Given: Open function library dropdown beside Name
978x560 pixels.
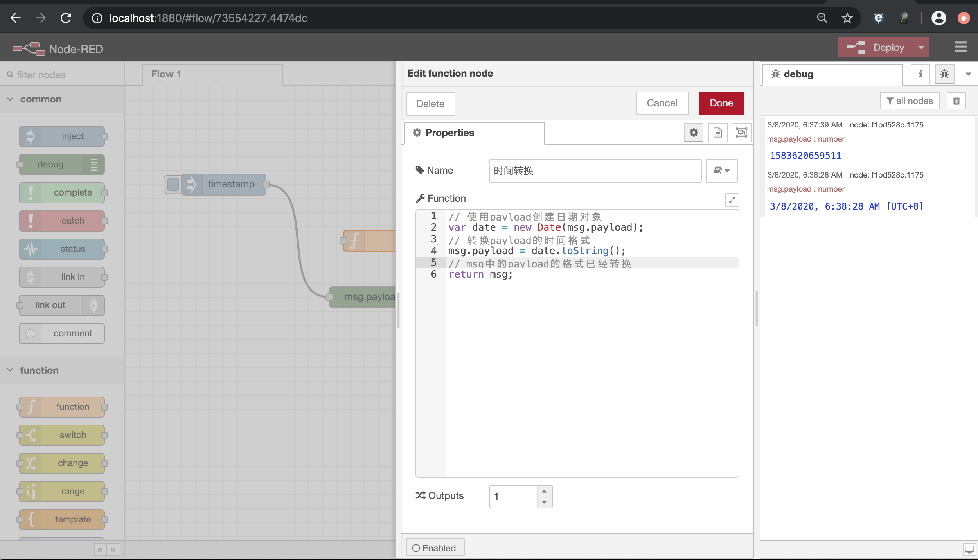Looking at the screenshot, I should tap(721, 171).
